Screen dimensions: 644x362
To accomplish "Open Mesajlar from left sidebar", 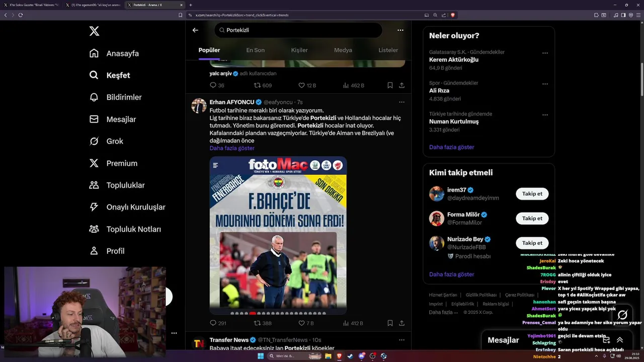I will pos(112,119).
